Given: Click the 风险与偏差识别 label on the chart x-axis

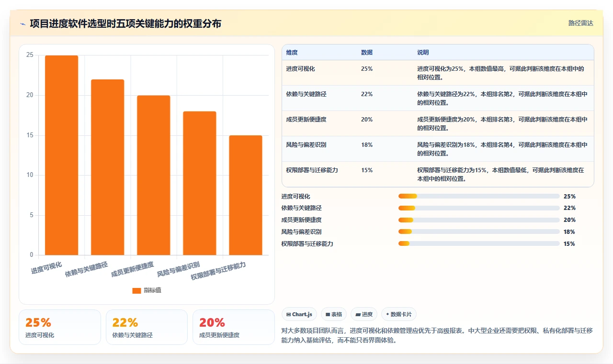Looking at the screenshot, I should pos(178,270).
